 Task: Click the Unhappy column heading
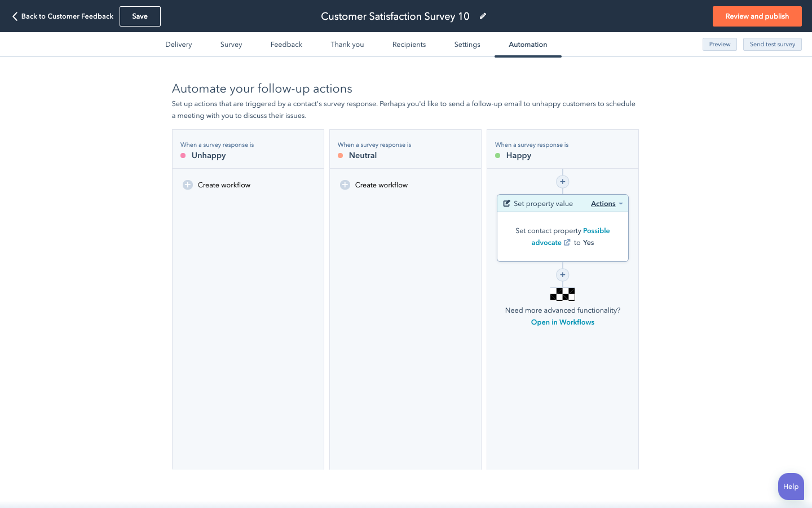pos(209,156)
